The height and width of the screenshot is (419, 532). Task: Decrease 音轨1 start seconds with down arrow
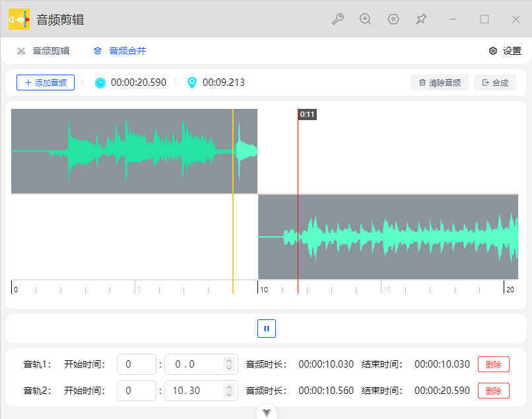tap(229, 368)
